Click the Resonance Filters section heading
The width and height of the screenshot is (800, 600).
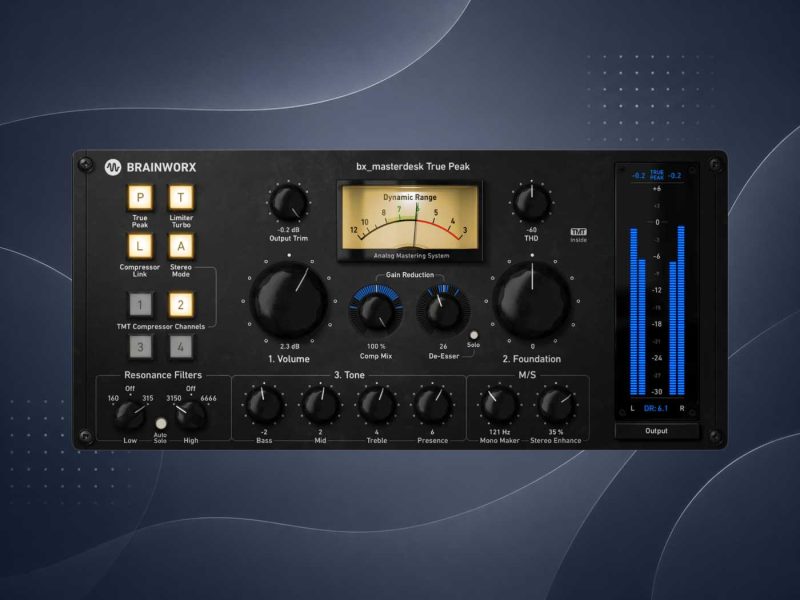(163, 375)
